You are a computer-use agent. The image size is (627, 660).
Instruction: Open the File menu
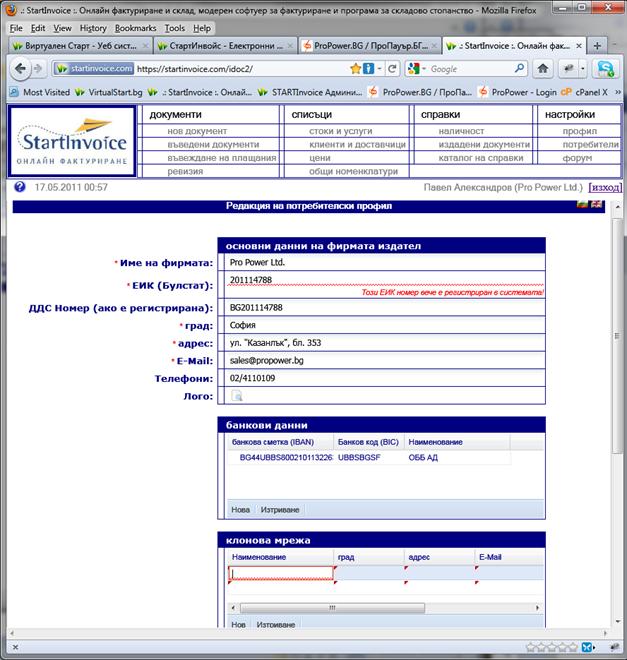pyautogui.click(x=16, y=28)
